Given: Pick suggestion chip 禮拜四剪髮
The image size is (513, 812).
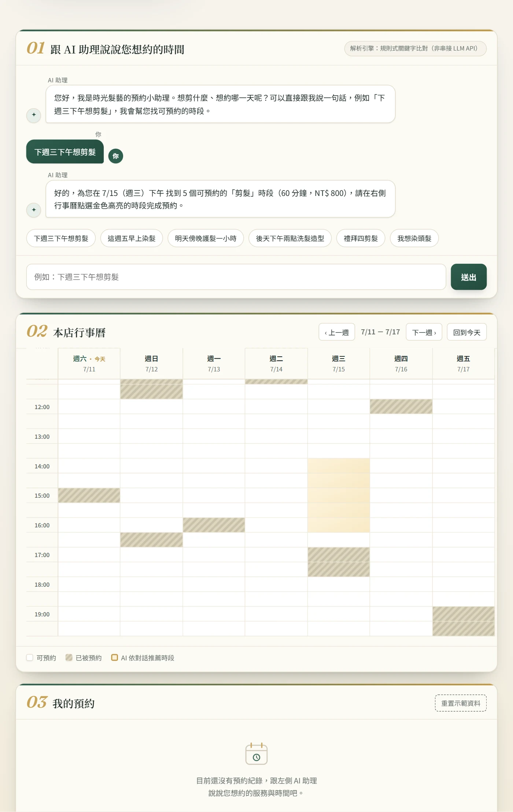Looking at the screenshot, I should (361, 238).
